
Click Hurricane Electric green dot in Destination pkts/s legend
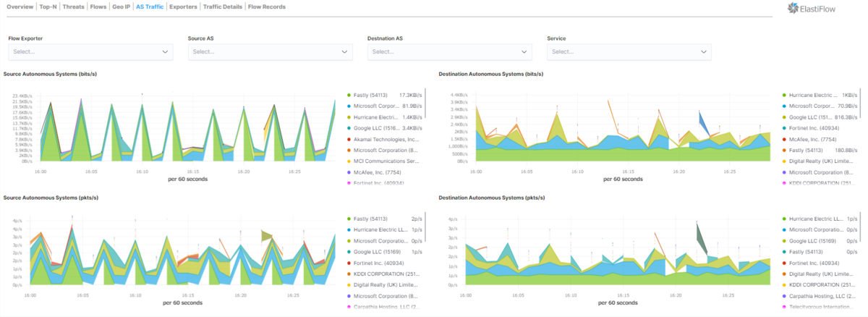[x=784, y=219]
